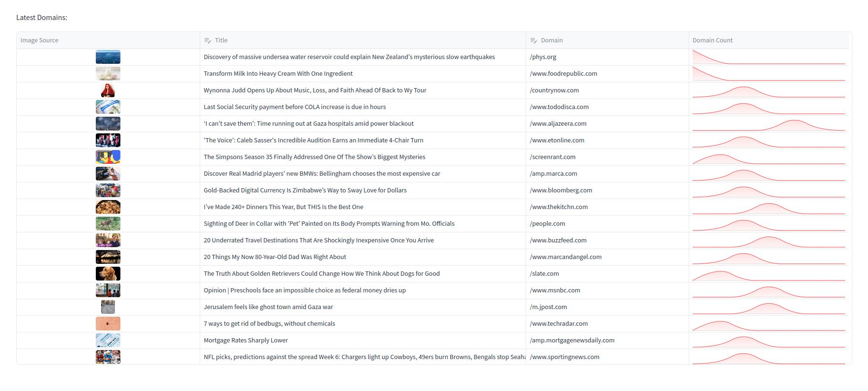
Task: Open the bedbugs article thumbnail
Action: (108, 324)
